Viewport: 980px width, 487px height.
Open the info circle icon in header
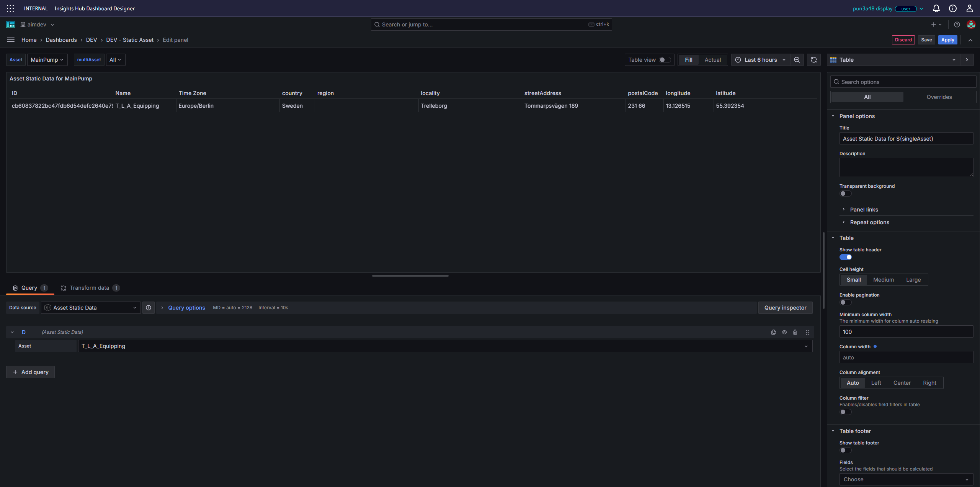(x=952, y=8)
